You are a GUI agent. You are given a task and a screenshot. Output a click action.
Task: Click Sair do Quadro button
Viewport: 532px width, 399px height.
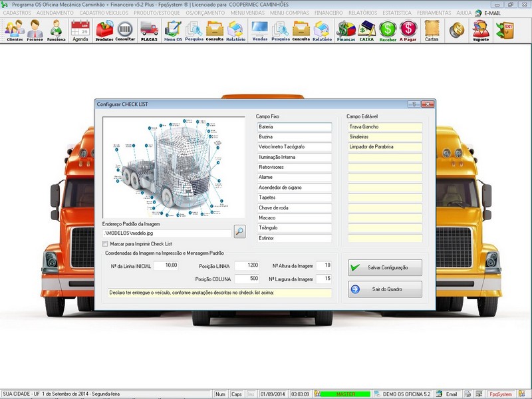(384, 289)
